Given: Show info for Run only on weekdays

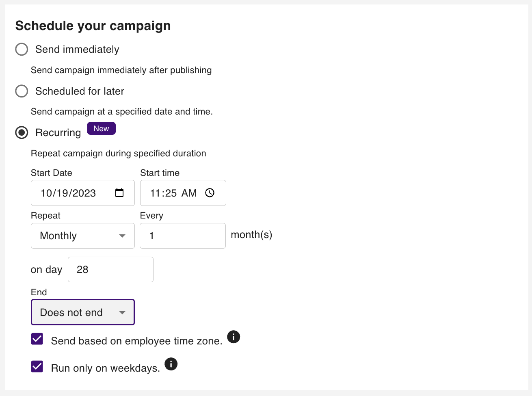Looking at the screenshot, I should (x=171, y=364).
